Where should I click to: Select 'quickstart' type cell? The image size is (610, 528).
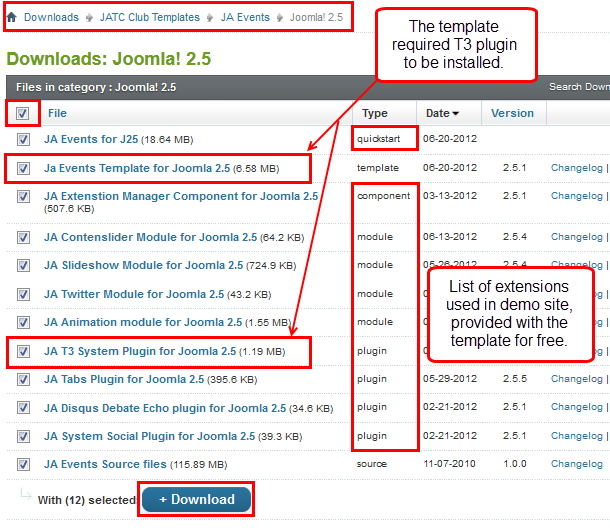379,139
